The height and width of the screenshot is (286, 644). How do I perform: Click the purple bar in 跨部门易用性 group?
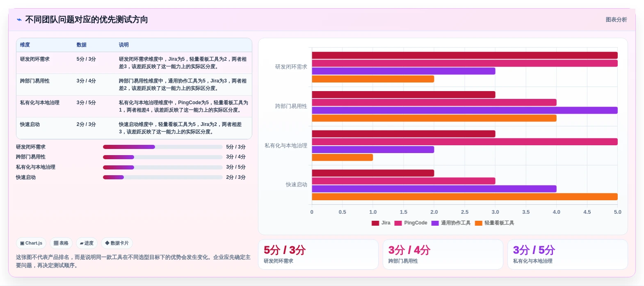pos(465,110)
